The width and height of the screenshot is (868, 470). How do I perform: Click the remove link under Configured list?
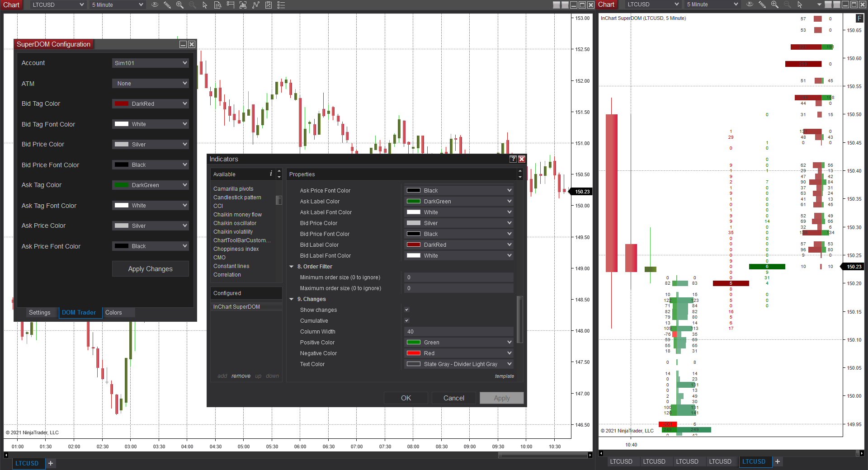click(x=241, y=376)
